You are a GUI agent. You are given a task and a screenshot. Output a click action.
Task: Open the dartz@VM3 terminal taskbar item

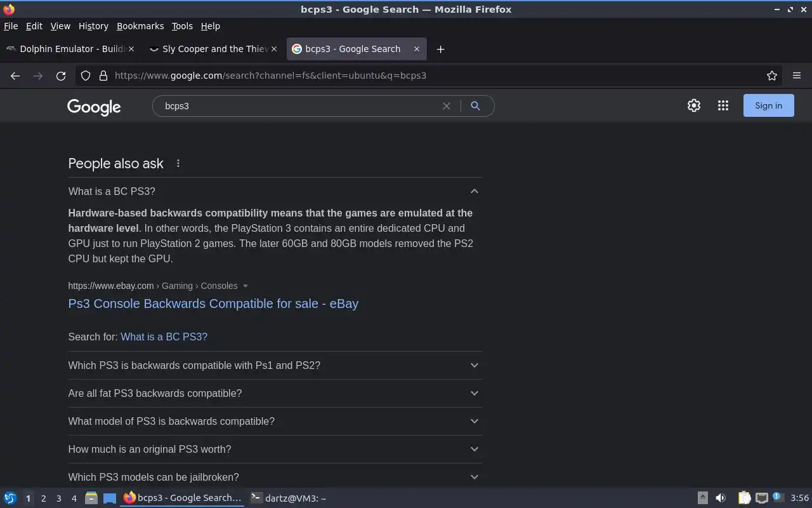[289, 498]
